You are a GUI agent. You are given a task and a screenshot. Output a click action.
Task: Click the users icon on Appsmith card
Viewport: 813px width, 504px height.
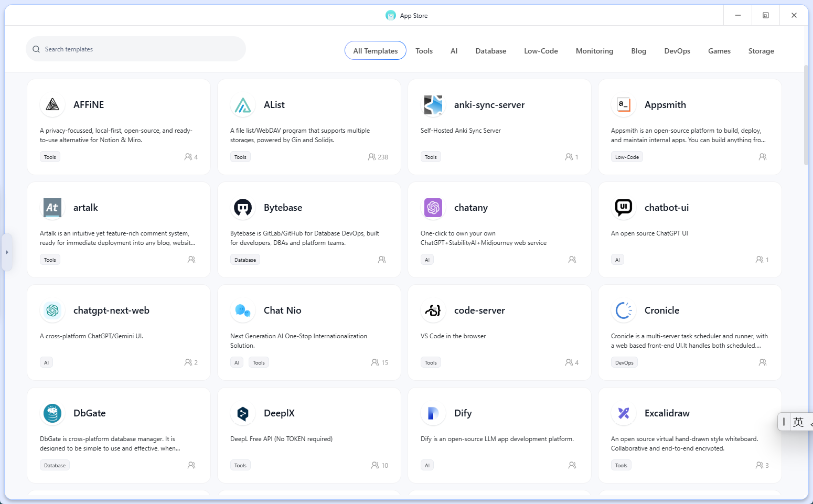tap(763, 157)
